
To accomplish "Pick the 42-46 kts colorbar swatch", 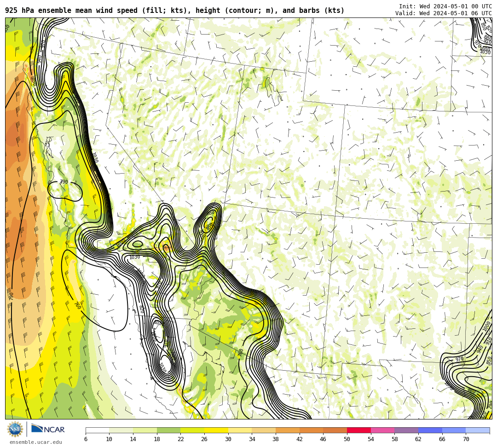I will (311, 430).
